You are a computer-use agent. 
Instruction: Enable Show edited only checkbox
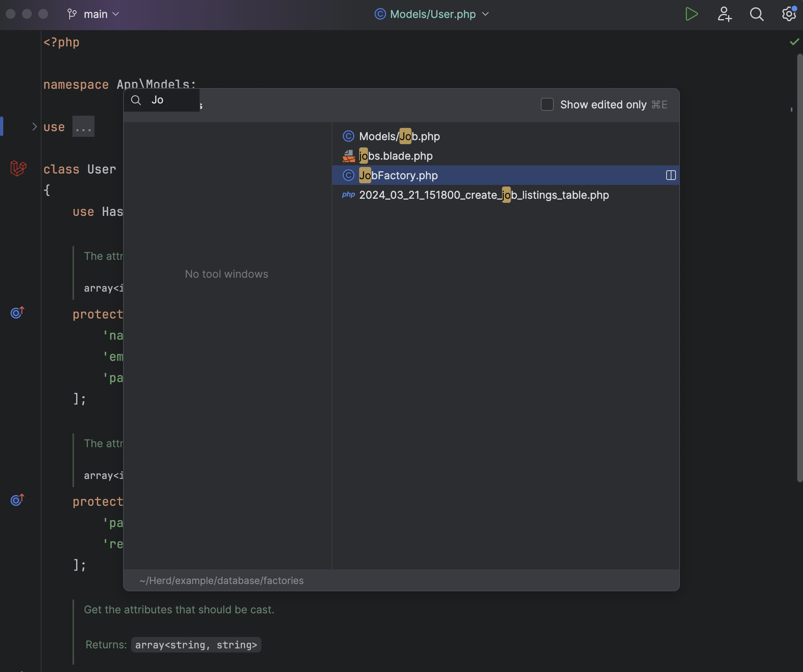(x=547, y=105)
